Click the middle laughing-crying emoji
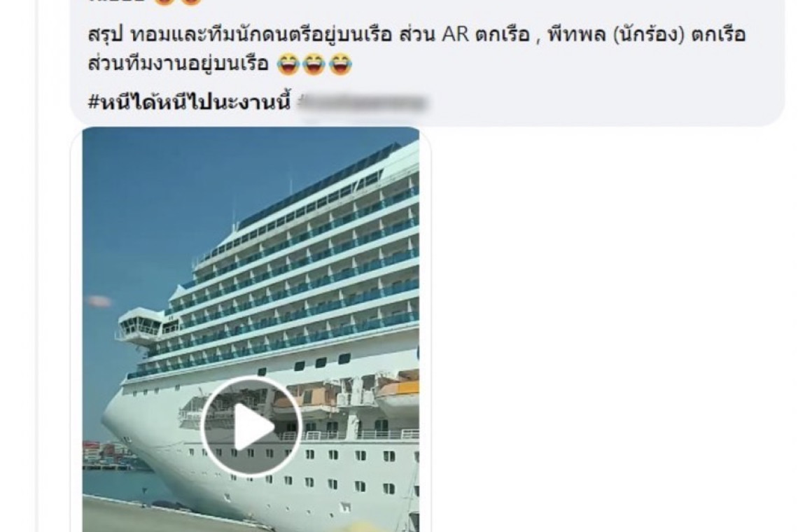The height and width of the screenshot is (532, 798). pos(314,64)
